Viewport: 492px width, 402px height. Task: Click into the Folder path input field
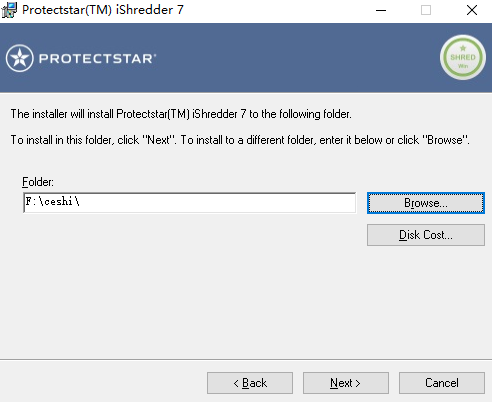[189, 202]
